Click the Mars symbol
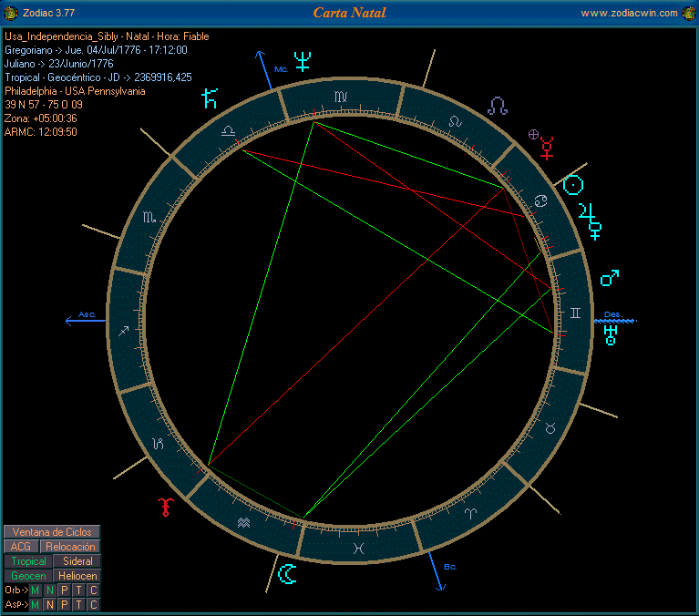This screenshot has width=699, height=616. click(610, 278)
